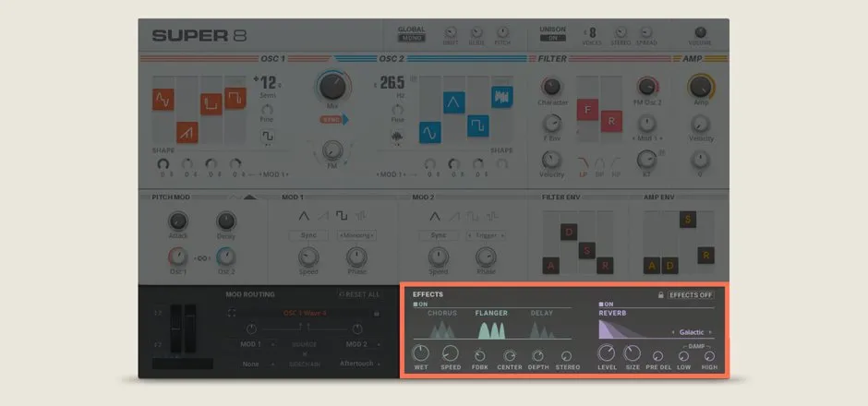Open the OSC 1 Wave 4 target selector
Image resolution: width=868 pixels, height=406 pixels.
click(x=305, y=313)
